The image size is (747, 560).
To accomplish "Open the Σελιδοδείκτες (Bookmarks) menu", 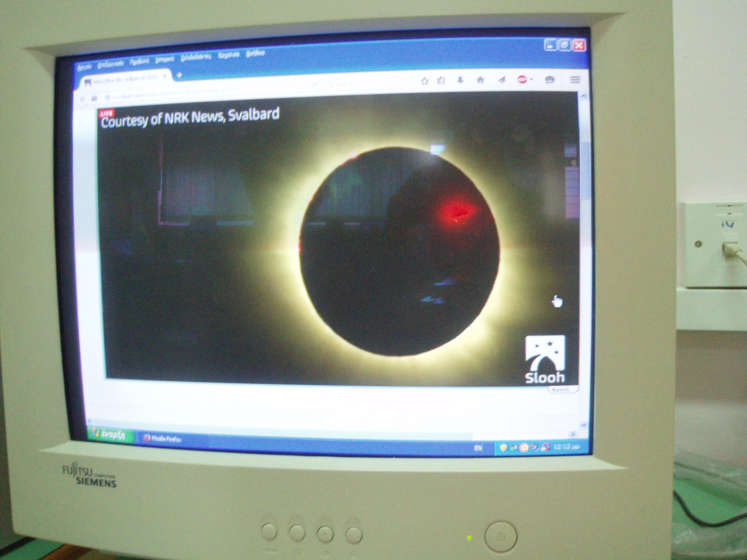I will [x=196, y=57].
